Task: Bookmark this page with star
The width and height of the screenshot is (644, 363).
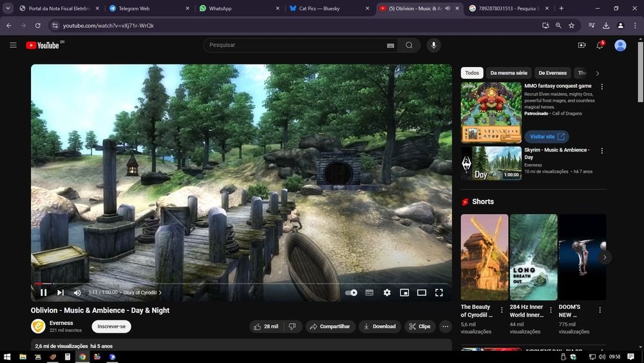Action: tap(571, 26)
